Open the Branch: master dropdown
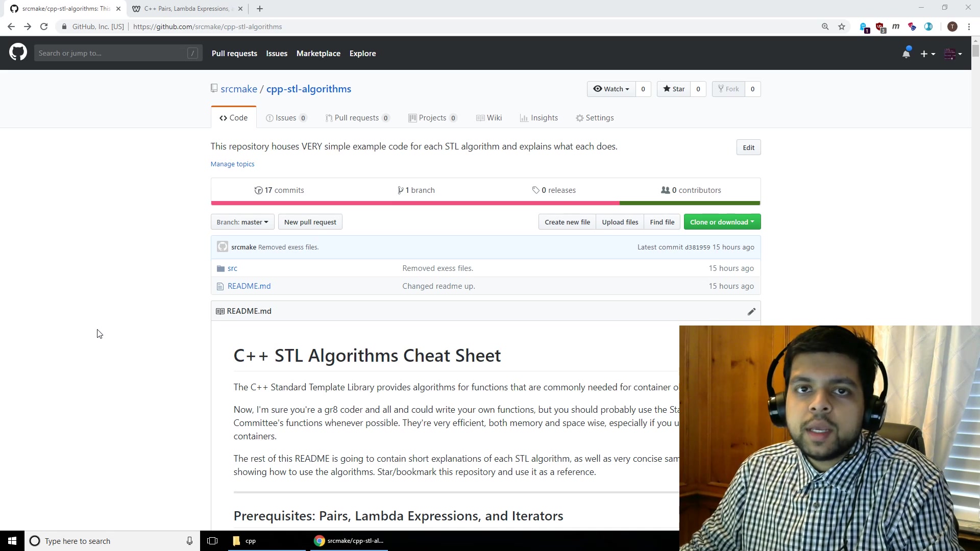Viewport: 980px width, 551px height. click(x=242, y=222)
